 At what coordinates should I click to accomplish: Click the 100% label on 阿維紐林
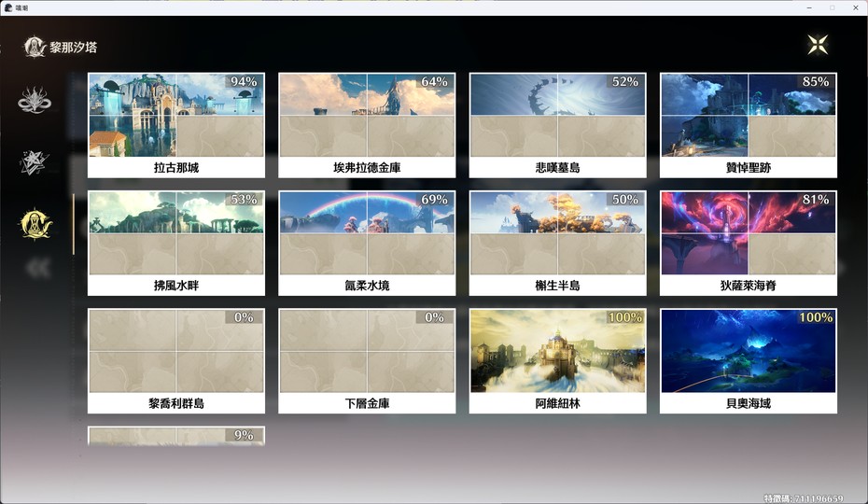pyautogui.click(x=625, y=317)
